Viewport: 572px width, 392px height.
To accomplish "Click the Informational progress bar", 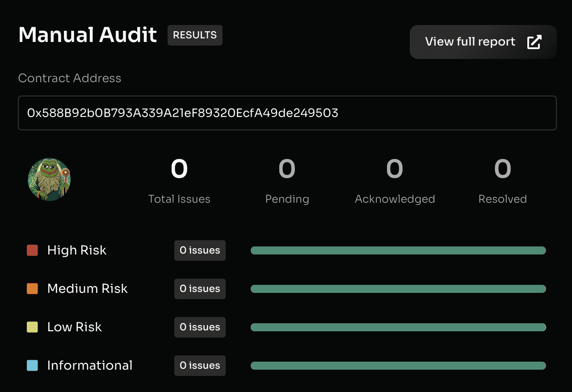I will click(x=398, y=366).
